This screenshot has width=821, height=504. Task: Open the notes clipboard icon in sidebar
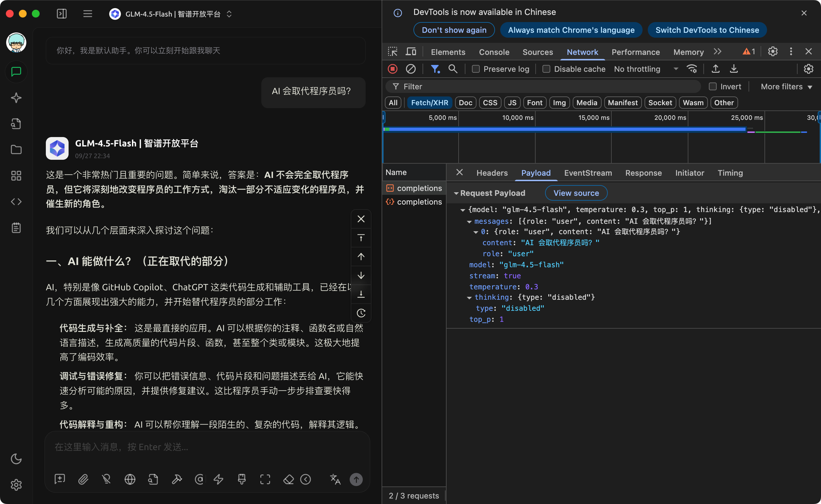[16, 228]
